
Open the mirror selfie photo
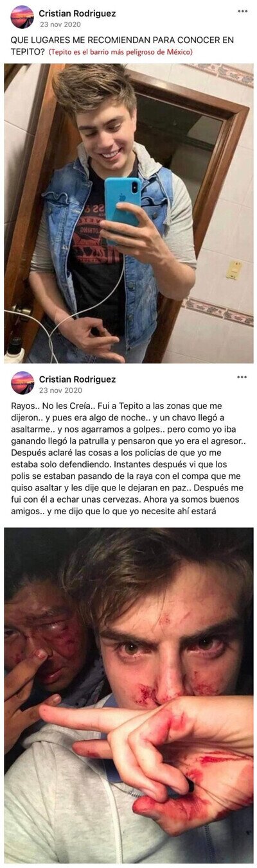(x=128, y=213)
